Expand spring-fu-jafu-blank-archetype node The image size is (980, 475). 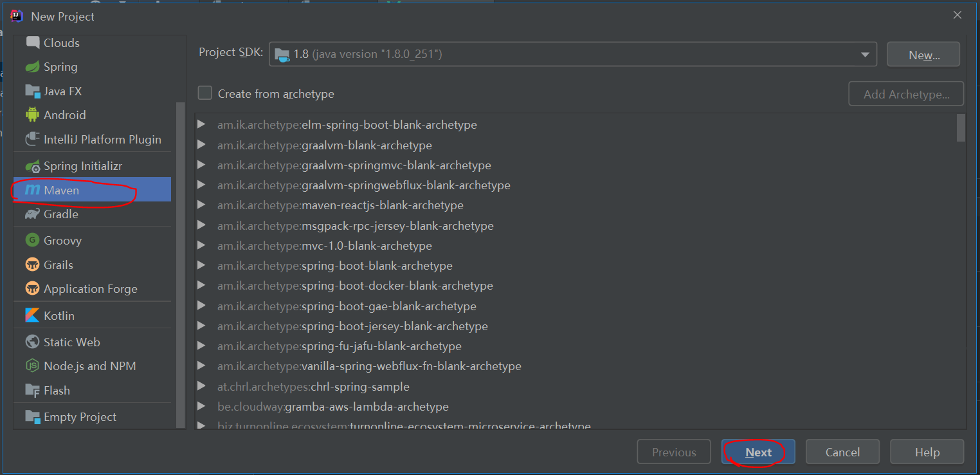coord(202,346)
